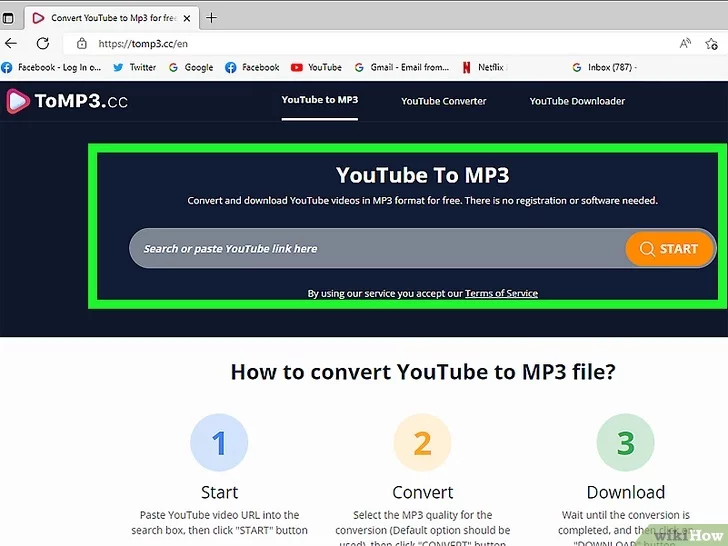The width and height of the screenshot is (728, 546).
Task: Click 'Select the MP3 quality for the' text
Action: (x=422, y=515)
